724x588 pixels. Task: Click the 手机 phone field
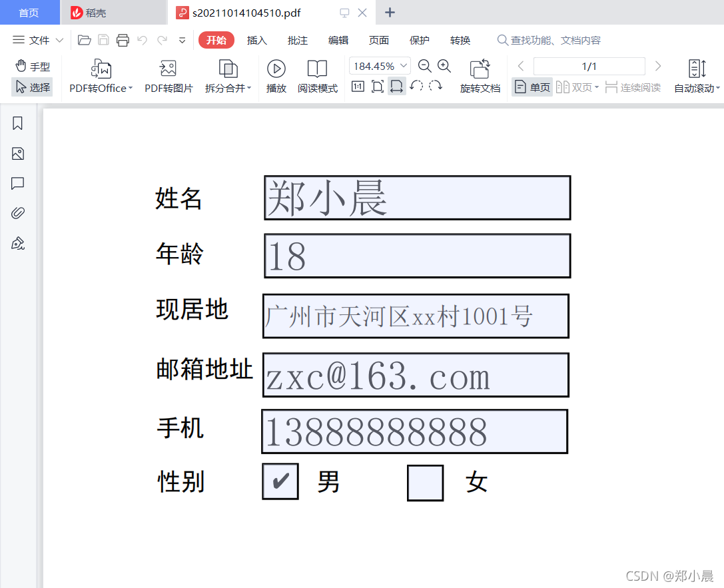pyautogui.click(x=415, y=432)
